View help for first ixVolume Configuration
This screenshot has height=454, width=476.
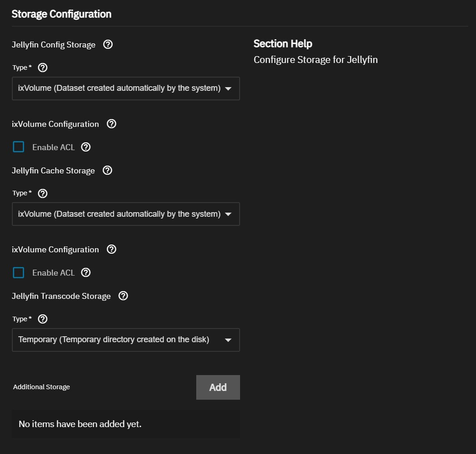(111, 124)
